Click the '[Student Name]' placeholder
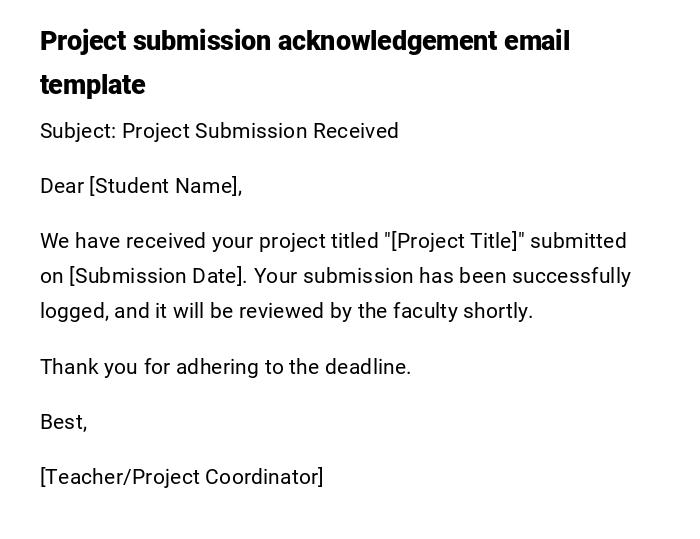Viewport: 700px width, 539px height. pos(165,186)
